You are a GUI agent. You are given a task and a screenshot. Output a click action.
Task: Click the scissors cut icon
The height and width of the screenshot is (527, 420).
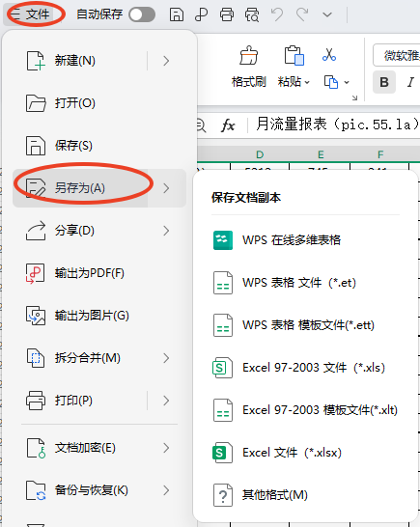click(x=329, y=54)
